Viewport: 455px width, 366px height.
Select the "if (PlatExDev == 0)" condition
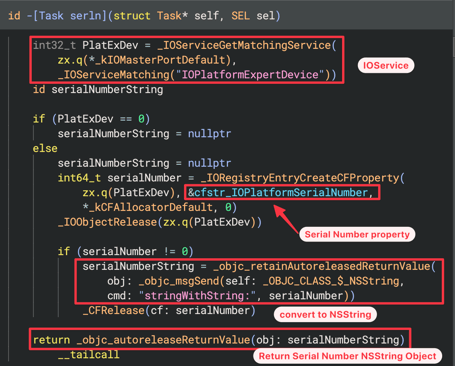click(91, 119)
